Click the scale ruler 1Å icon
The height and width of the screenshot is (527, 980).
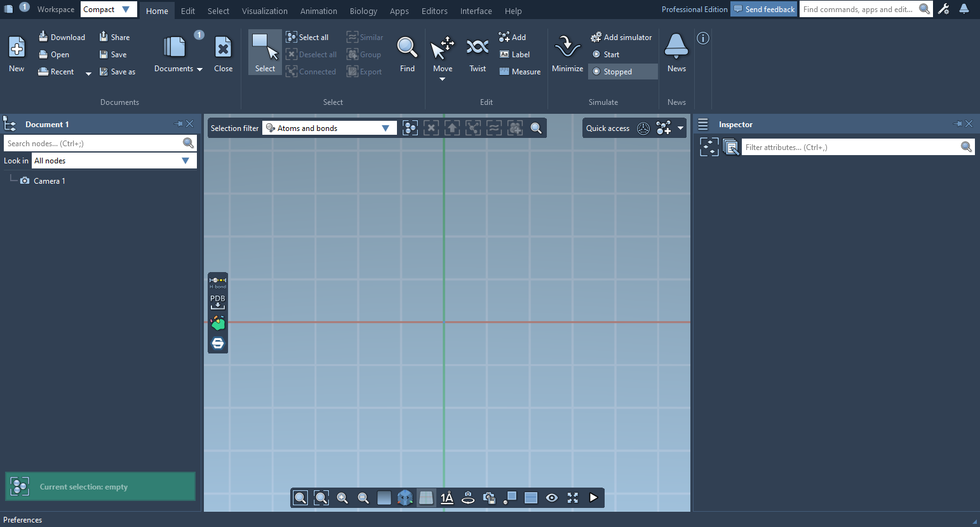pos(447,498)
